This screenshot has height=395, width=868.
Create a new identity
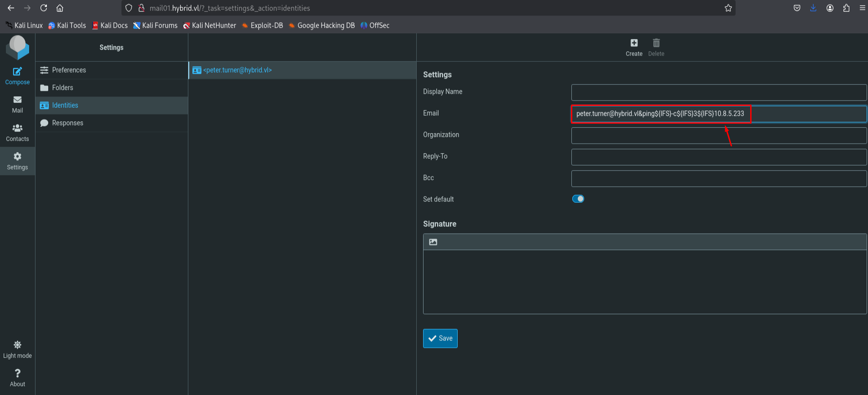634,47
